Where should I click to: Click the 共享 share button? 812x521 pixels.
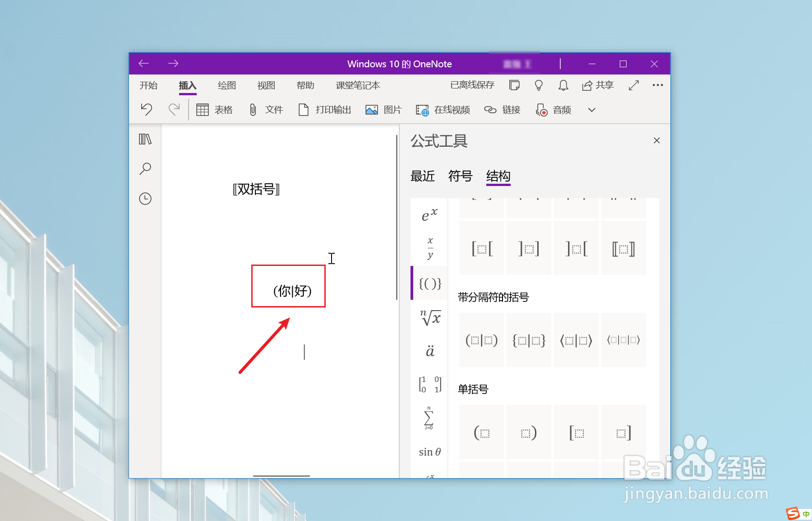pos(598,85)
